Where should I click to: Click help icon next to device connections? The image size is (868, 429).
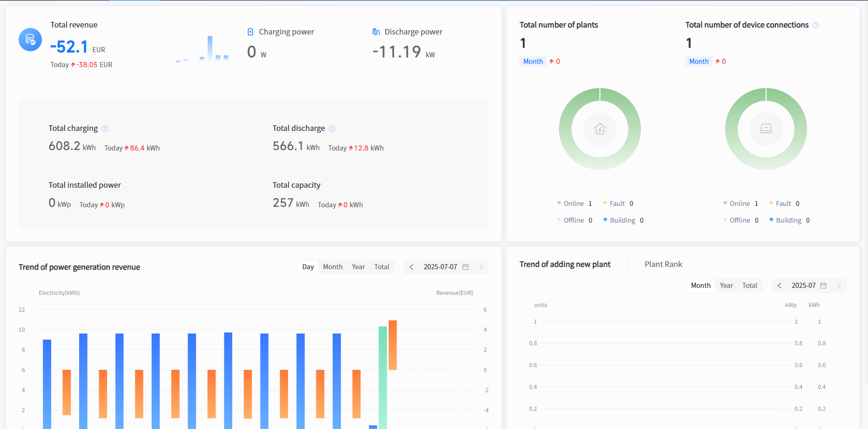click(816, 25)
